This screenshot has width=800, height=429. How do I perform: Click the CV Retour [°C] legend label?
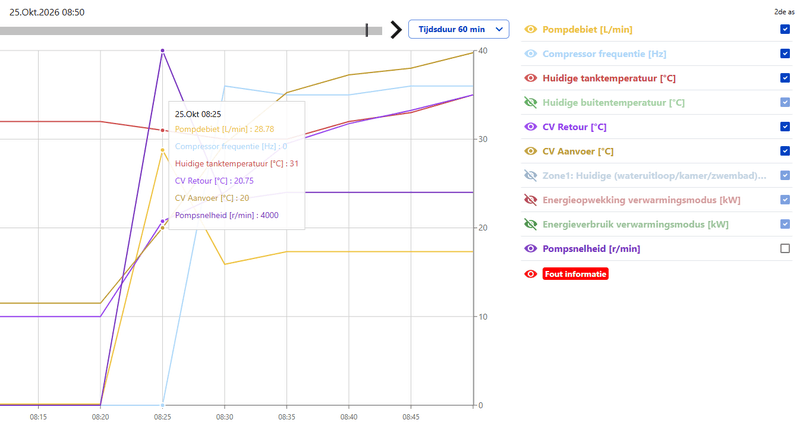click(x=574, y=127)
